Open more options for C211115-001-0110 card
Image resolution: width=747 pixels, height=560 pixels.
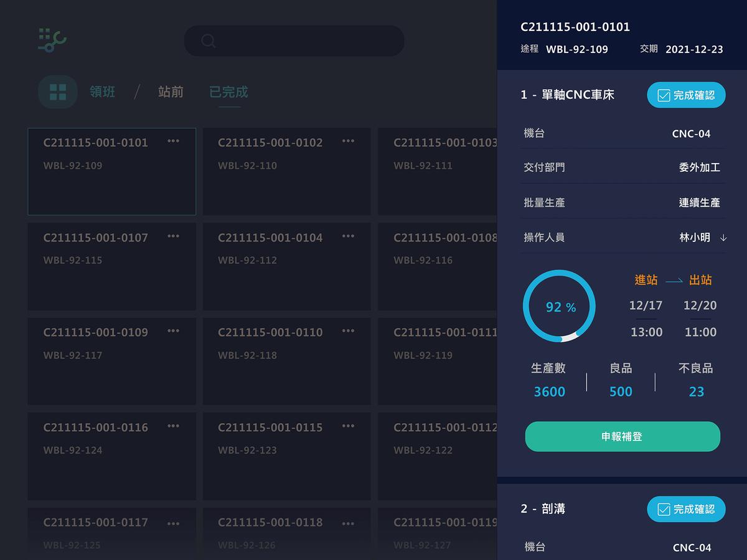(348, 331)
